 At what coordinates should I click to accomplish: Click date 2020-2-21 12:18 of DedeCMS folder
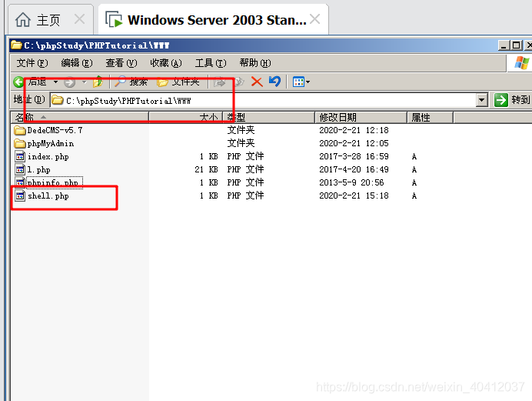point(354,130)
